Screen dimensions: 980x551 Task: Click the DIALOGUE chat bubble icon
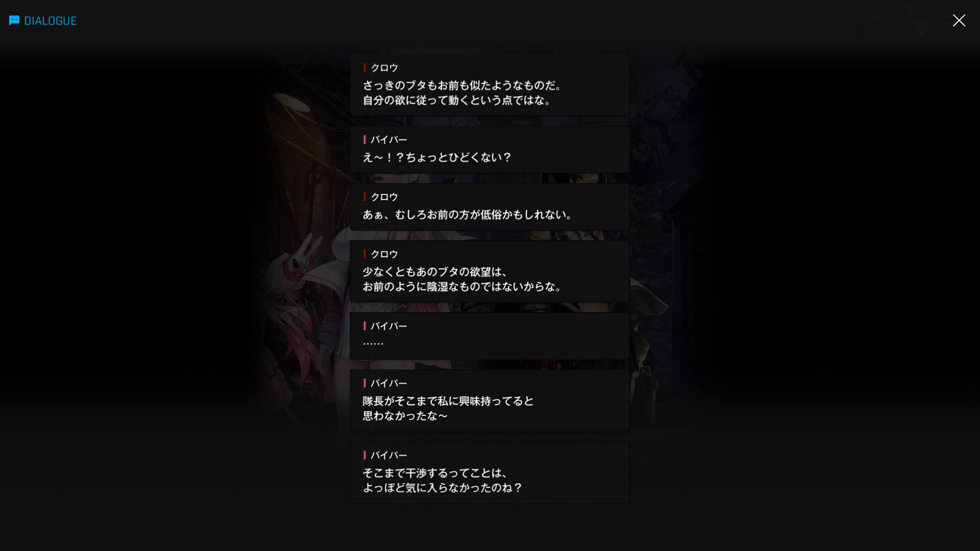[x=14, y=20]
